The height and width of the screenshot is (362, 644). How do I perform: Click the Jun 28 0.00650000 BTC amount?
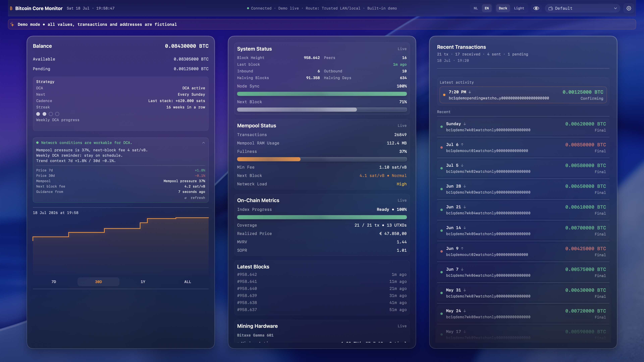click(585, 186)
